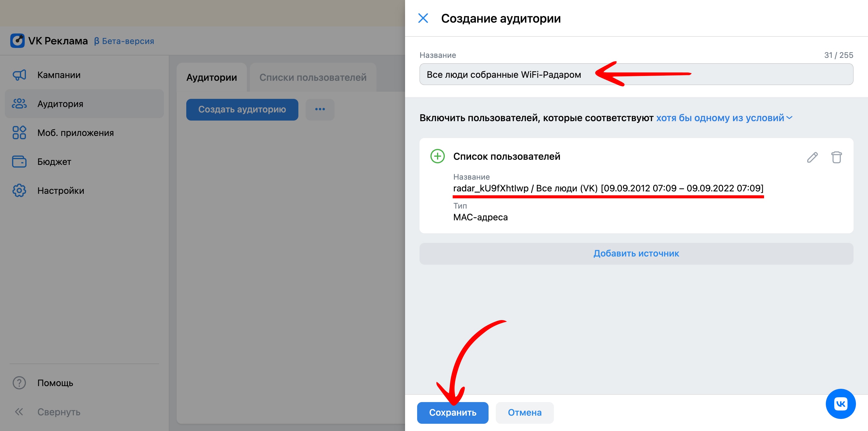The height and width of the screenshot is (431, 868).
Task: Click the green plus icon beside Список пользователей
Action: coord(437,156)
